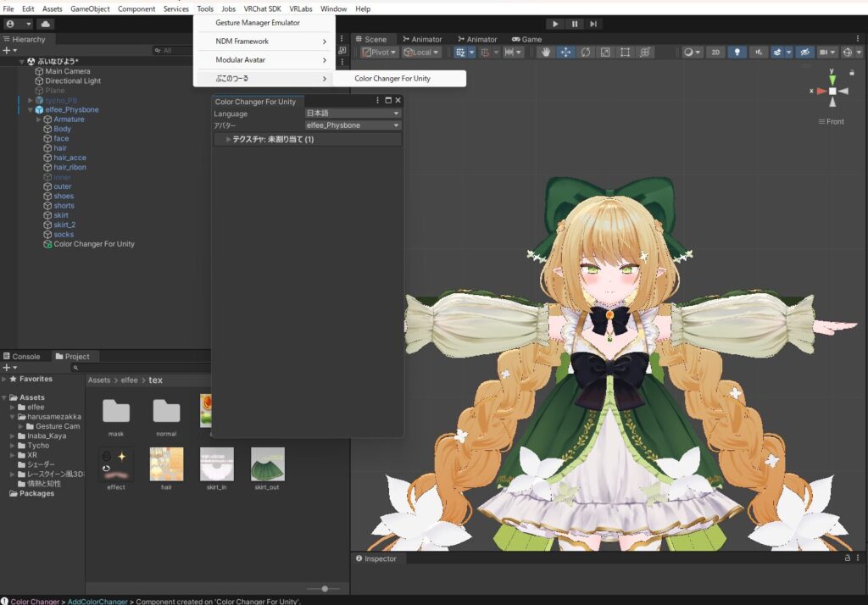This screenshot has width=868, height=605.
Task: Select the Scale tool
Action: point(605,53)
